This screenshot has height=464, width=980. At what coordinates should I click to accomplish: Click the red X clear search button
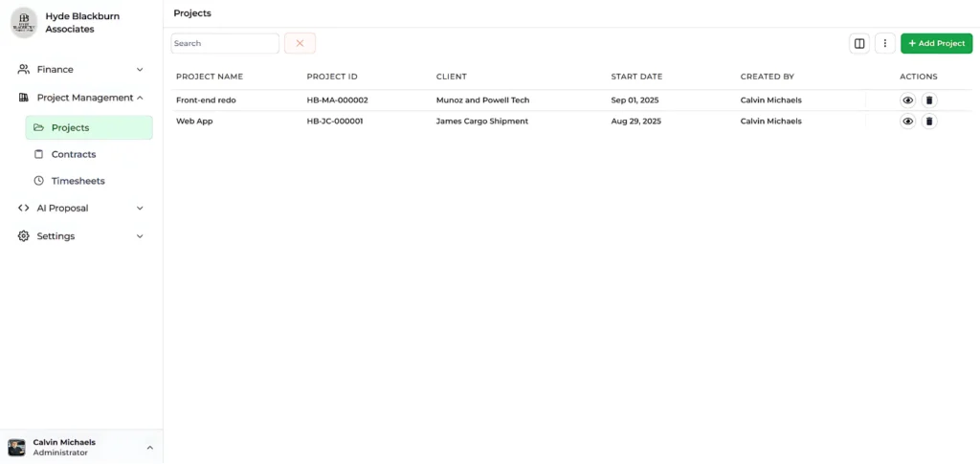point(300,43)
